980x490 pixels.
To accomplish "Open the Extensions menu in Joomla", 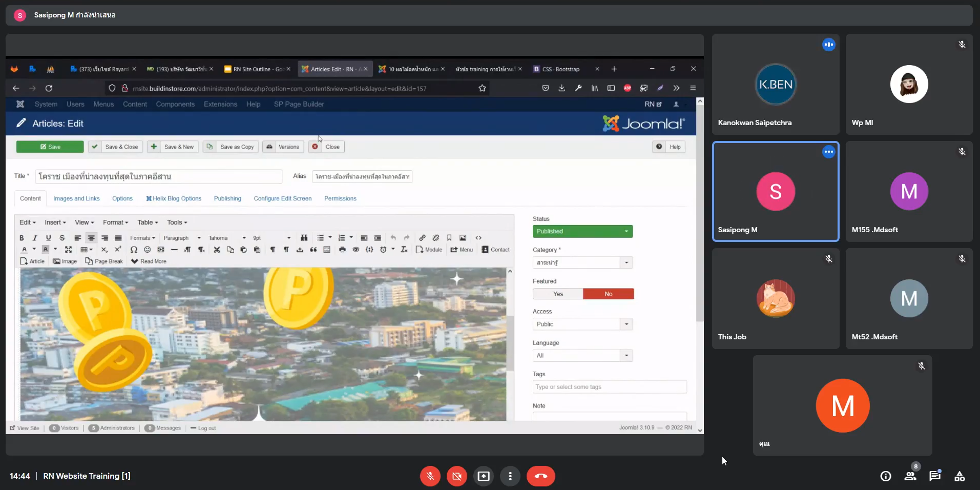I will click(x=220, y=104).
